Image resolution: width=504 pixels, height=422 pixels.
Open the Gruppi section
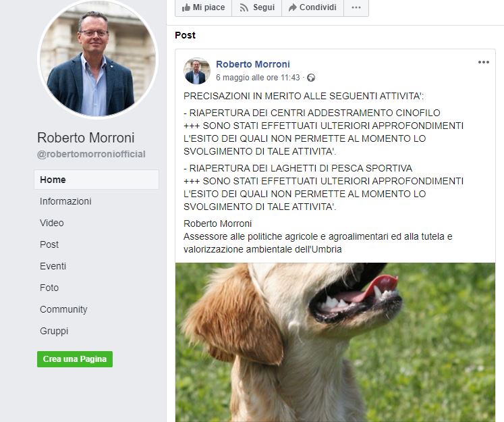coord(54,331)
